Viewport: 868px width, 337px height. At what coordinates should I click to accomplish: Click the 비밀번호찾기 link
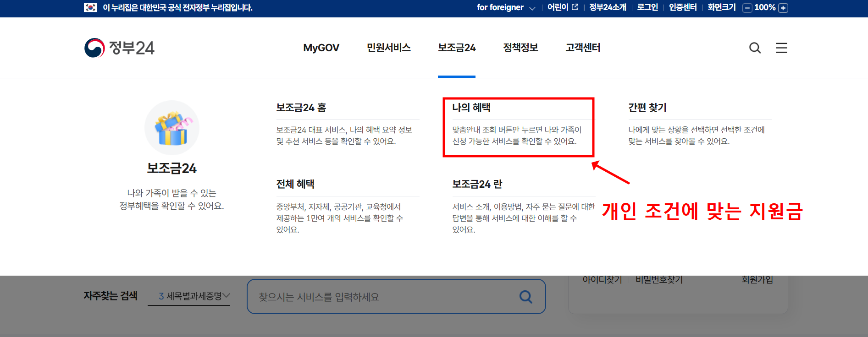coord(659,279)
